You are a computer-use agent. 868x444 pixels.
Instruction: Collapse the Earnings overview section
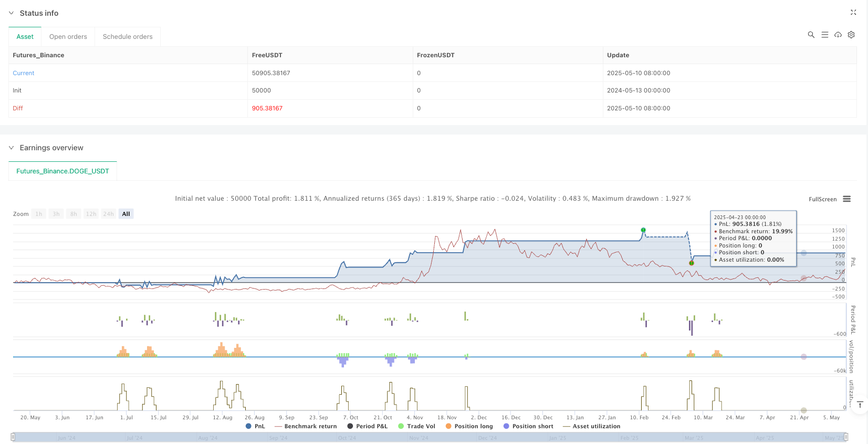tap(11, 148)
